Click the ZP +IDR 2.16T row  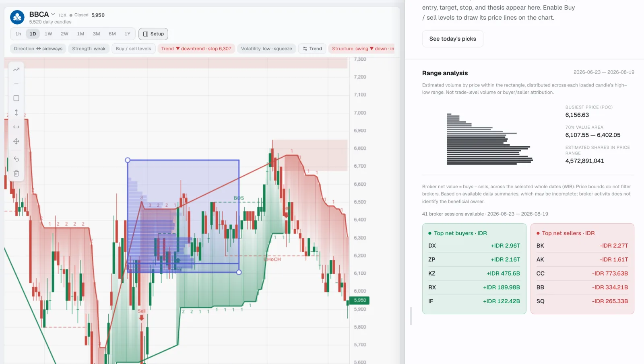pyautogui.click(x=474, y=259)
